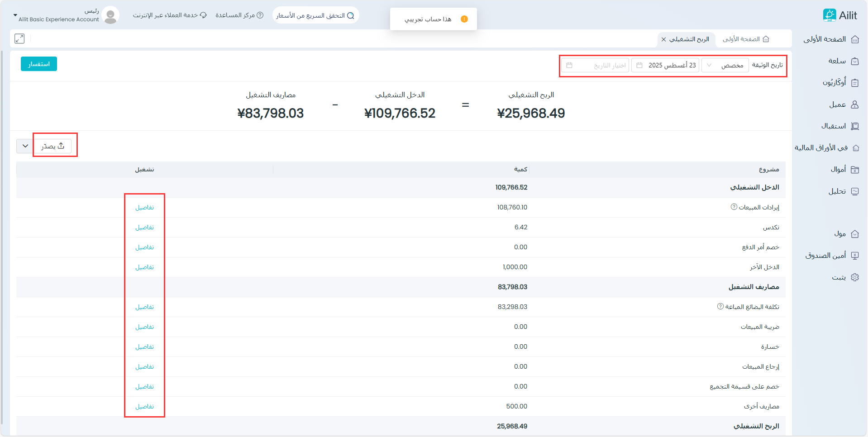
Task: Click the Ailit logo icon
Action: tap(829, 15)
